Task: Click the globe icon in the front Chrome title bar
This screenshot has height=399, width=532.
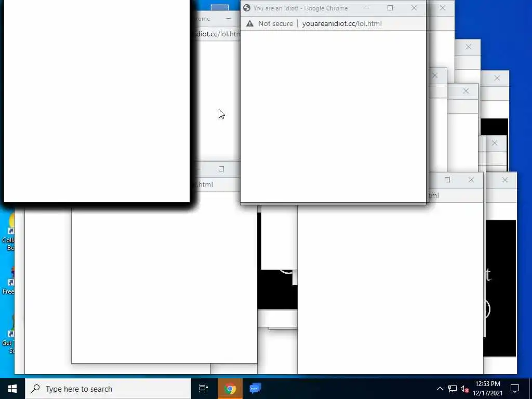Action: pyautogui.click(x=247, y=8)
